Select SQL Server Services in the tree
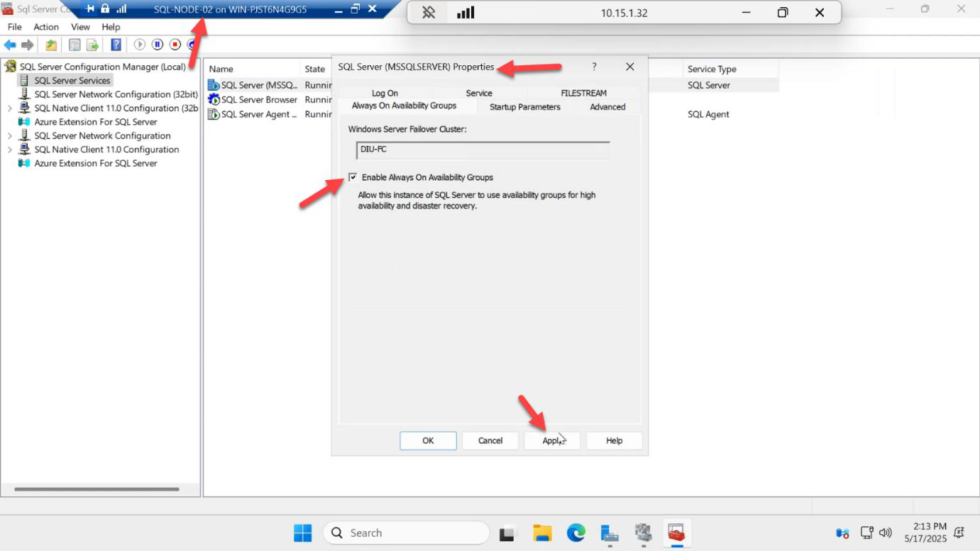Screen dimensions: 980x551 72,81
